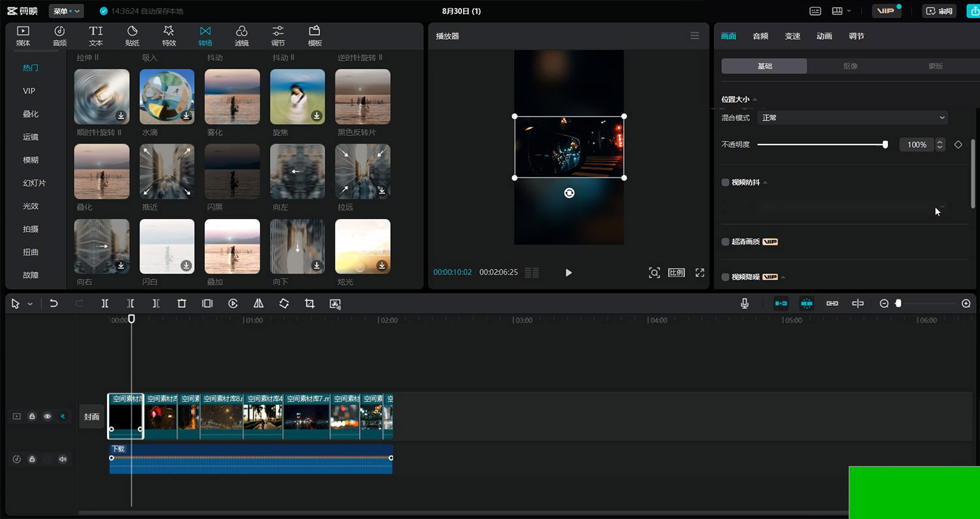Click the 不透明度 opacity slider handle
Viewport: 980px width, 519px height.
click(x=885, y=144)
